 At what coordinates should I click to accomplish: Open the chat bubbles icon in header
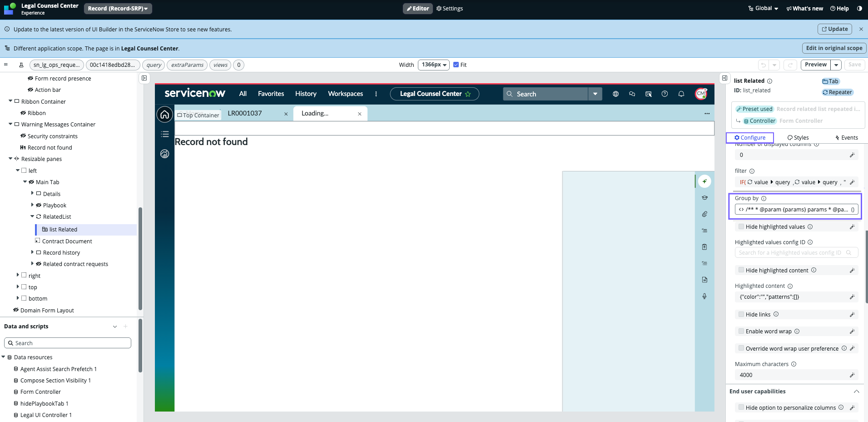point(632,94)
